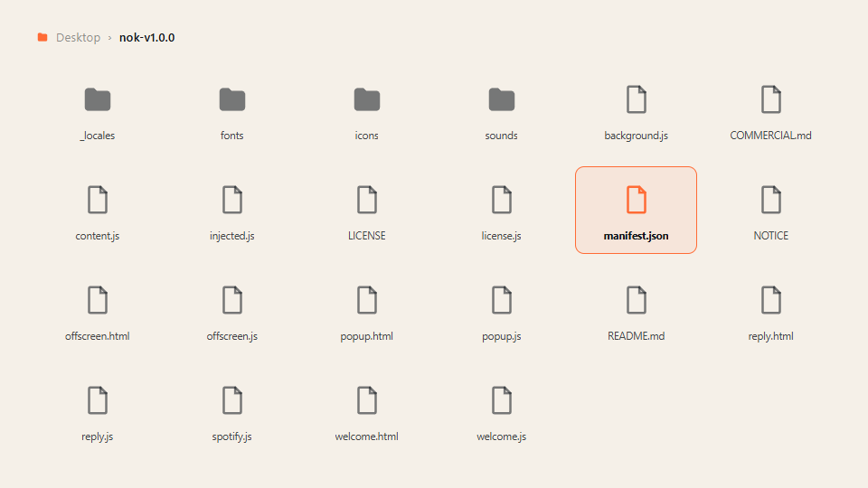
Task: Select the welcome.js file icon
Action: (502, 400)
